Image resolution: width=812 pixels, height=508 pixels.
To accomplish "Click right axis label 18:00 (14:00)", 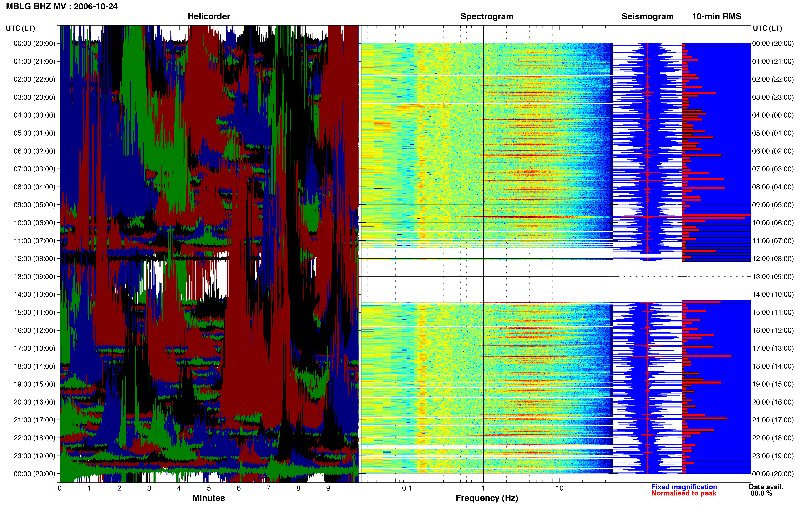I will (773, 366).
